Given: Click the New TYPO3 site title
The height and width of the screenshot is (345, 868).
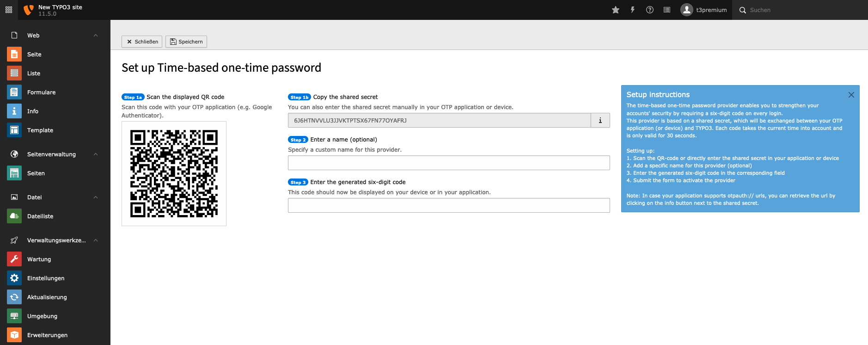Looking at the screenshot, I should tap(60, 7).
